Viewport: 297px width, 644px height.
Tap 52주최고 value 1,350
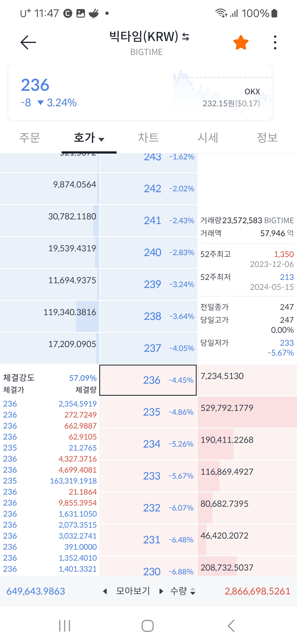click(x=284, y=254)
